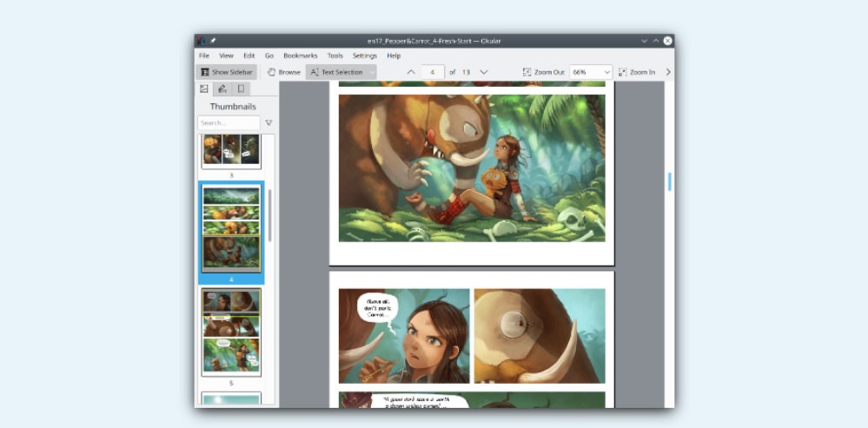Expand the toolbar overflow chevron
The image size is (868, 428).
[x=667, y=72]
